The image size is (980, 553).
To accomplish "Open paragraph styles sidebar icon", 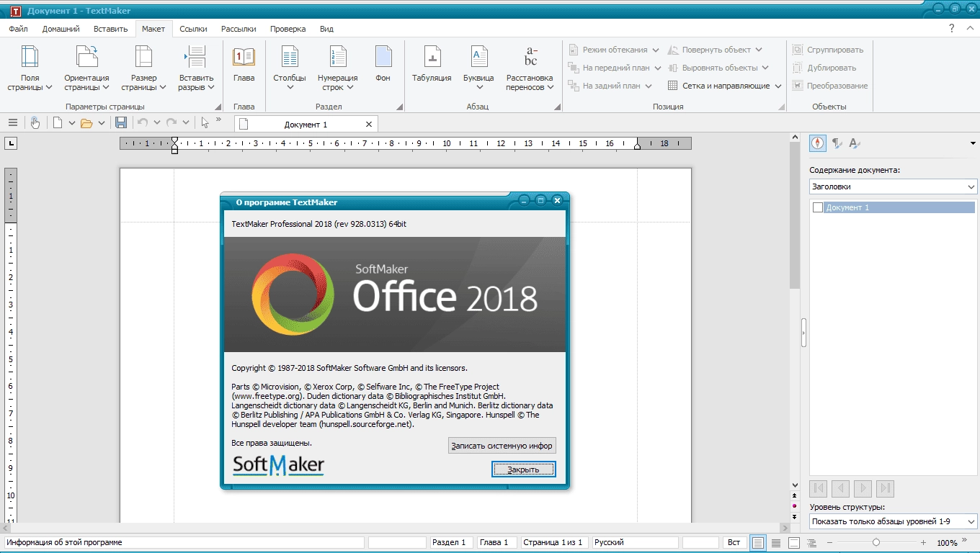I will 837,143.
